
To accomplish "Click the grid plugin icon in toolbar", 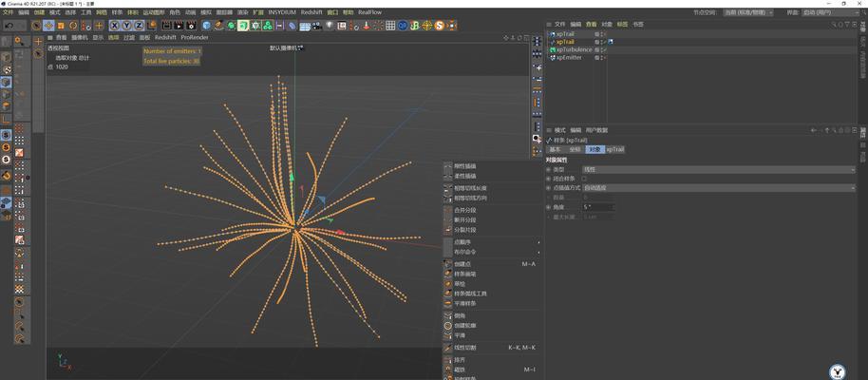I will point(390,25).
